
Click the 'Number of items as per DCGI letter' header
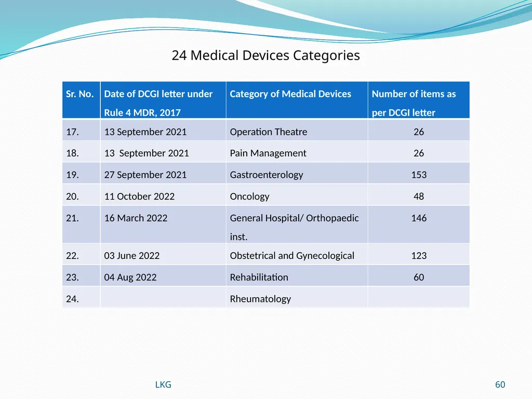click(419, 100)
